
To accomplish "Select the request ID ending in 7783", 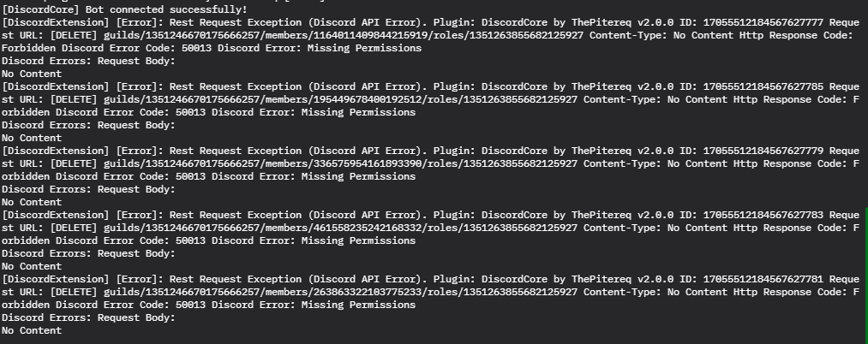I will [x=766, y=215].
